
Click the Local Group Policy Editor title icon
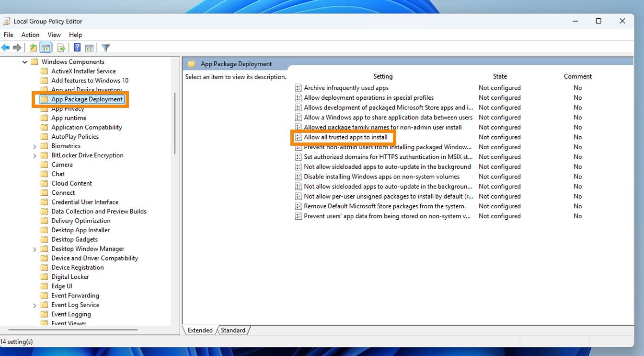click(7, 21)
